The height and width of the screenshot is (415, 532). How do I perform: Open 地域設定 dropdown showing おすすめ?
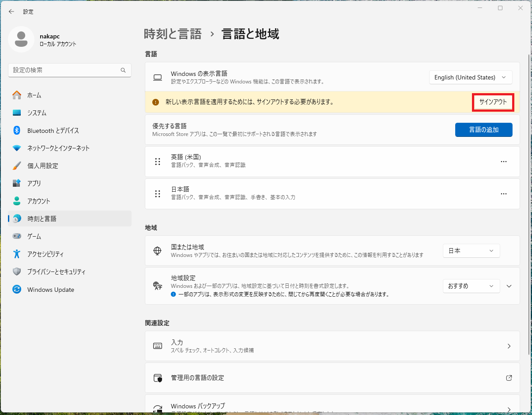(471, 286)
